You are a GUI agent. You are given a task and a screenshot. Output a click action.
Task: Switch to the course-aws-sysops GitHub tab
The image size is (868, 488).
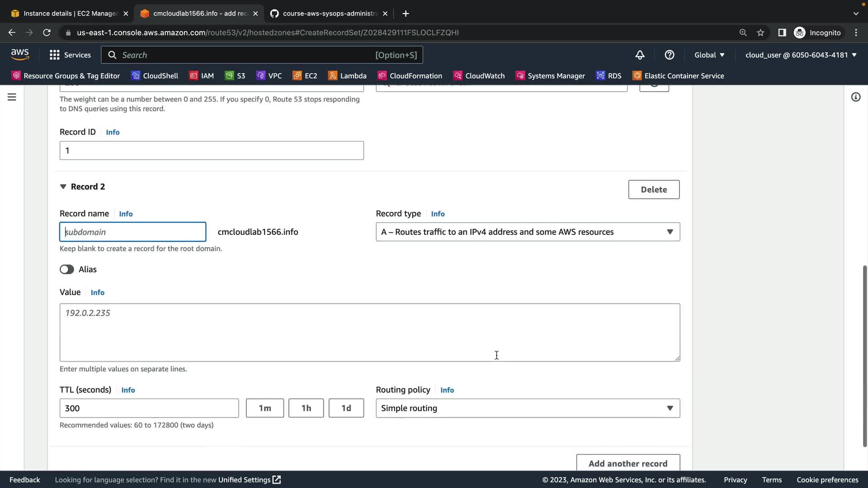329,14
